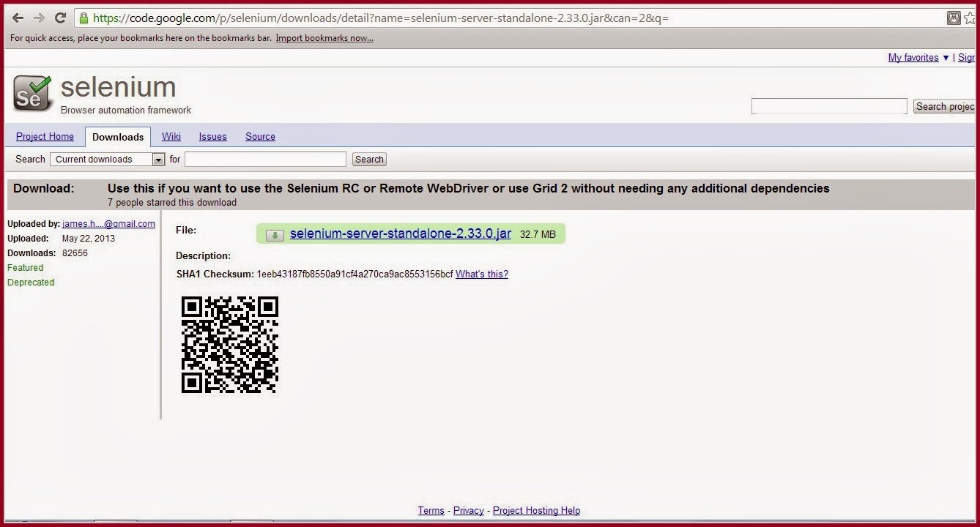Click the Selenium logo image
Screen dimensions: 980x527
point(33,94)
